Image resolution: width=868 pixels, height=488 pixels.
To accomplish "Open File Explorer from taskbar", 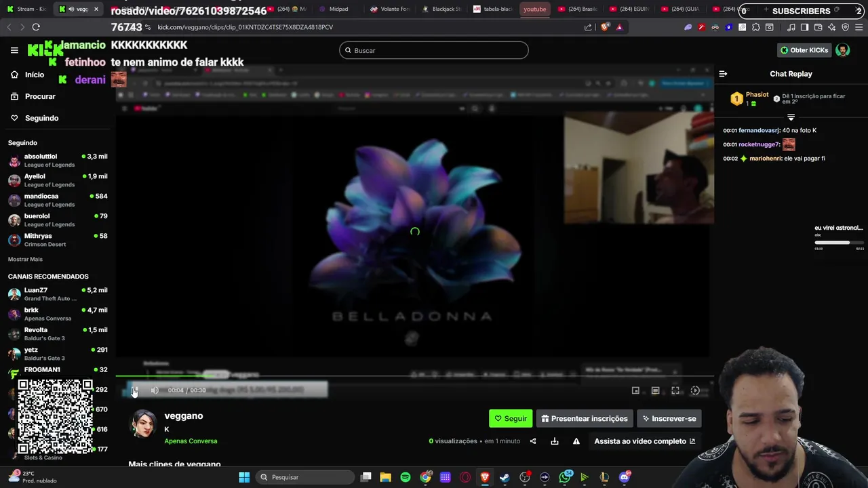I will (385, 477).
